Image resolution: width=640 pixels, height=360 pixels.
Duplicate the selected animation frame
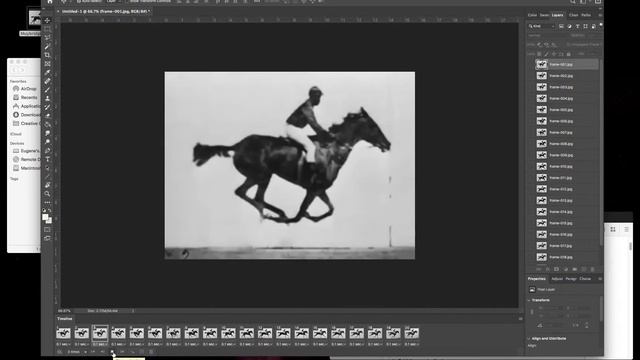[x=142, y=352]
